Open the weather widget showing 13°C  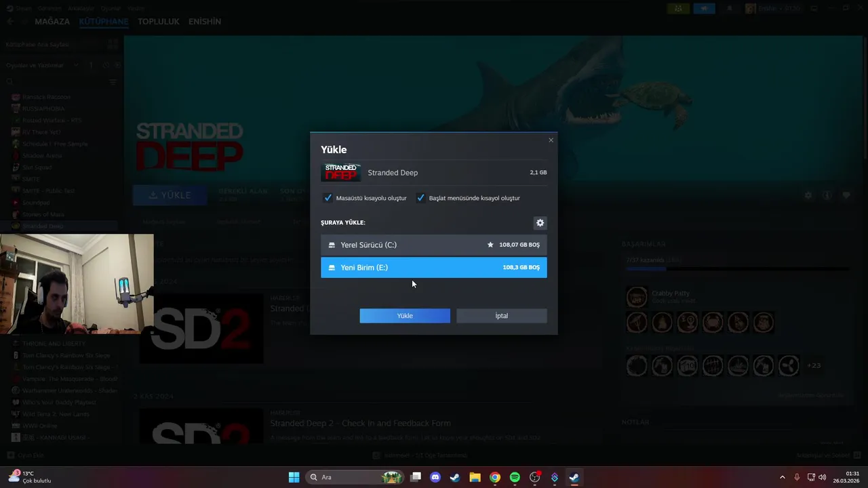click(x=31, y=477)
